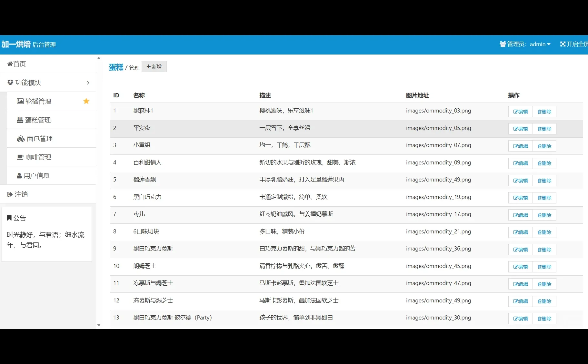
Task: Collapse the sidebar scrollbar up arrow
Action: pyautogui.click(x=98, y=58)
